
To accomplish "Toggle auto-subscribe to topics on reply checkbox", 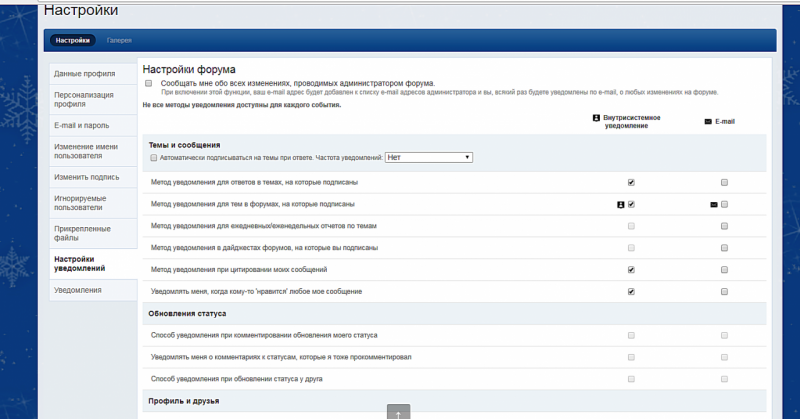I will (154, 158).
